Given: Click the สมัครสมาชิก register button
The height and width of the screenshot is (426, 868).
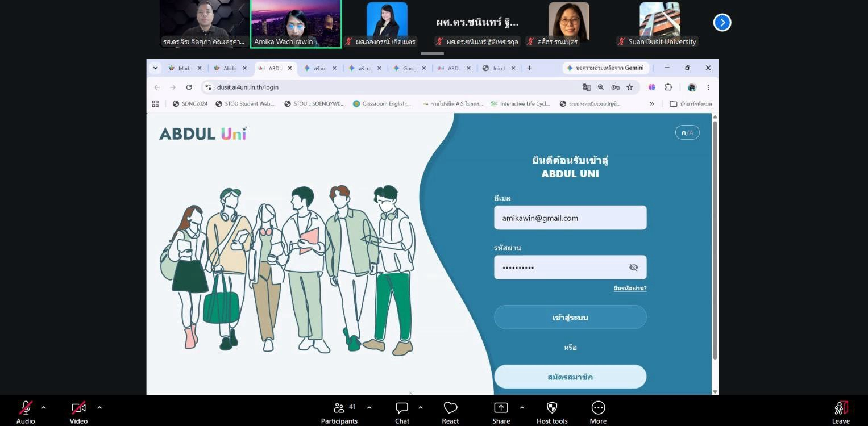Looking at the screenshot, I should tap(570, 377).
